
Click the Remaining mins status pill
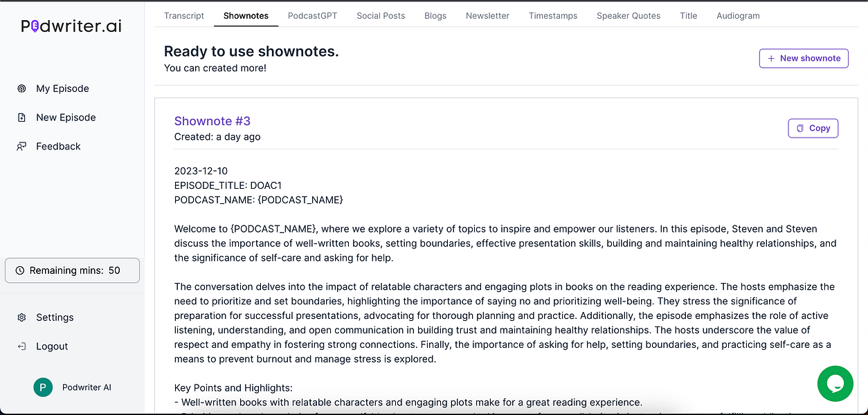72,270
